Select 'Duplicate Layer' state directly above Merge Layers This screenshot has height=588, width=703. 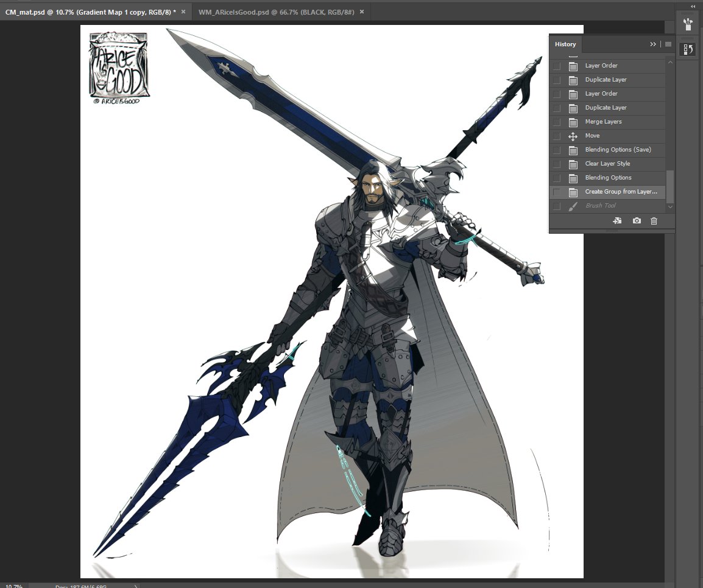(607, 108)
